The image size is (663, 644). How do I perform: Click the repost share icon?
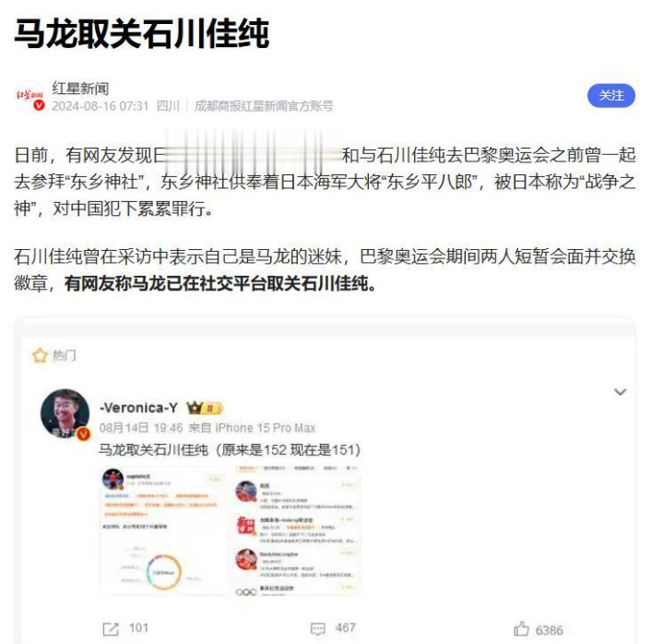click(x=111, y=628)
